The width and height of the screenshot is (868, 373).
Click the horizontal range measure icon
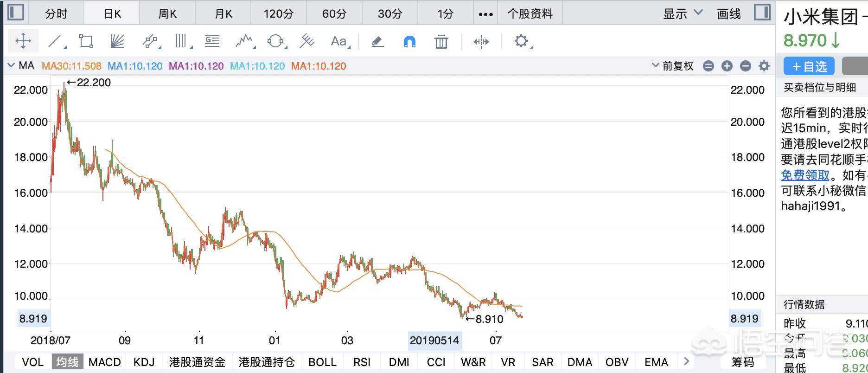(x=481, y=42)
